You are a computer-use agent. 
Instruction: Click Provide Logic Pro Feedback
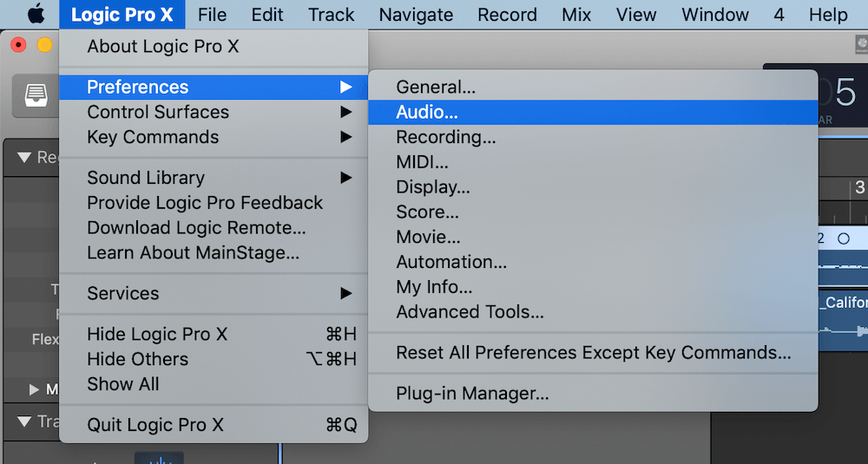click(x=205, y=203)
